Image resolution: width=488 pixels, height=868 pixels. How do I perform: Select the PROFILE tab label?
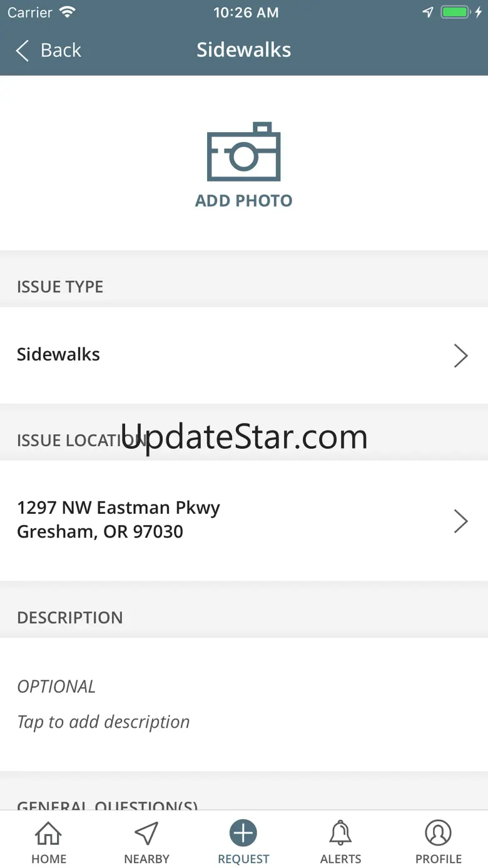coord(439,859)
